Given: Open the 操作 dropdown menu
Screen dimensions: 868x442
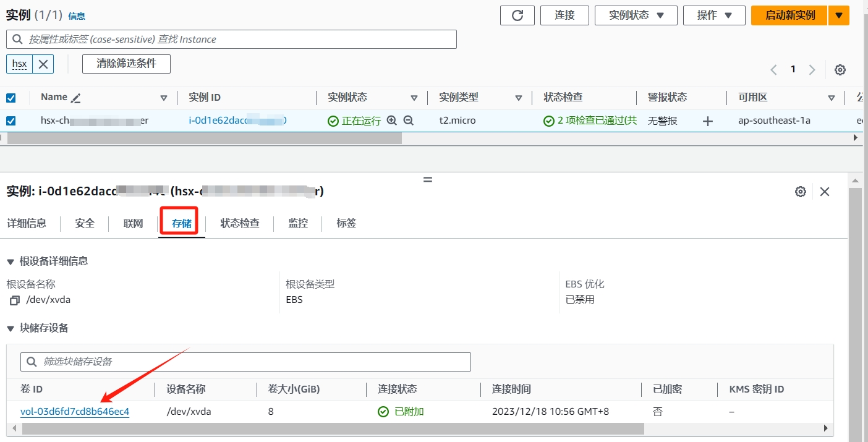Looking at the screenshot, I should pos(713,15).
